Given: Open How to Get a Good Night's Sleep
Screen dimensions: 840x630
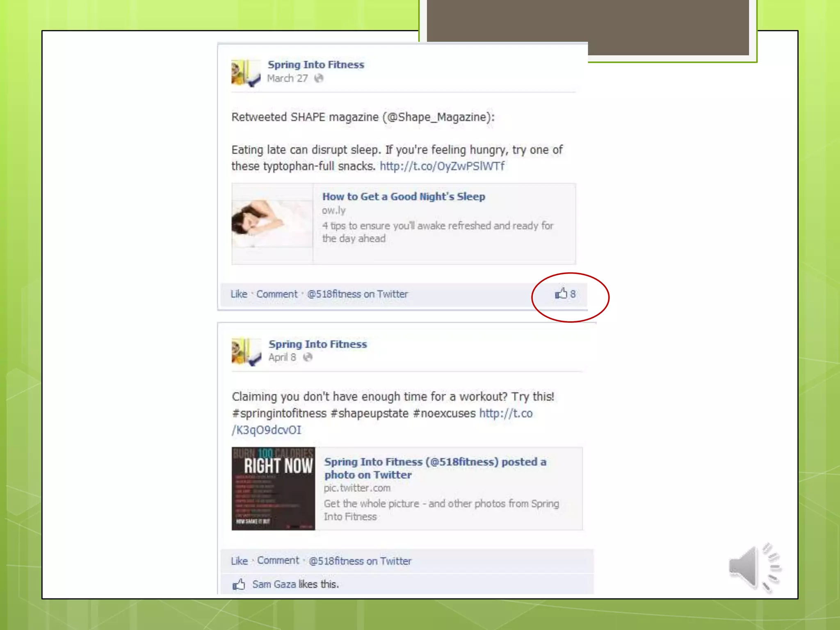Looking at the screenshot, I should pyautogui.click(x=403, y=196).
